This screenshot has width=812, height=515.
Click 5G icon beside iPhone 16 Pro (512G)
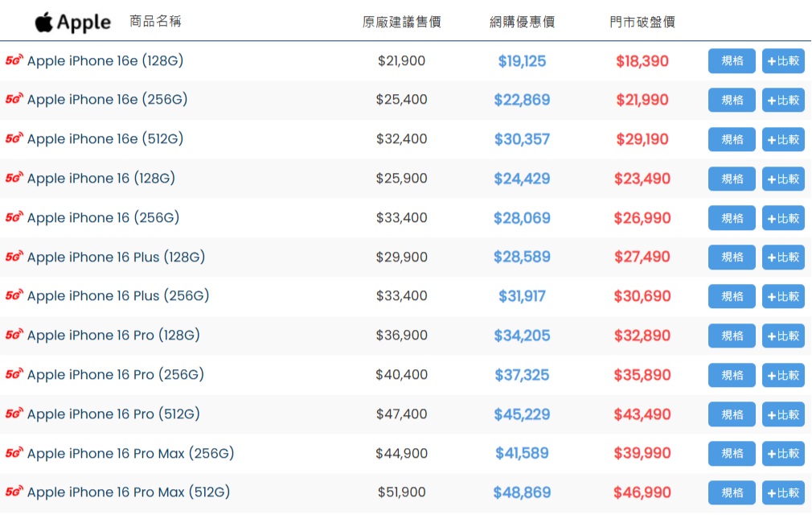[x=14, y=414]
